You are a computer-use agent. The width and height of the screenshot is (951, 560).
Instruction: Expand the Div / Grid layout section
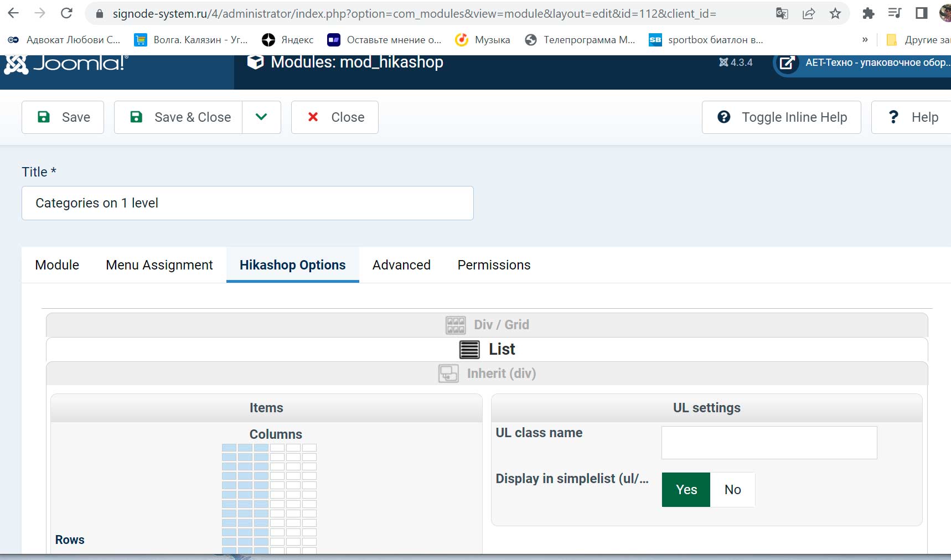[487, 325]
